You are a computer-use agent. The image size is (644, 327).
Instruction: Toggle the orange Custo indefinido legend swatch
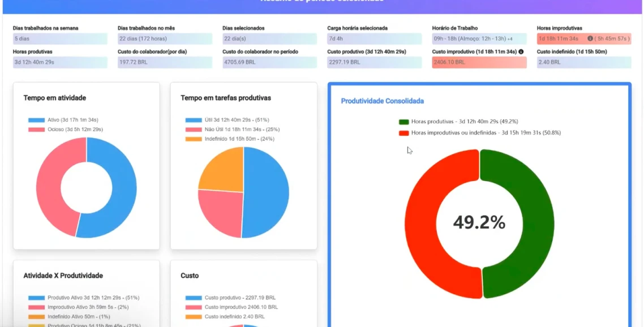[194, 317]
